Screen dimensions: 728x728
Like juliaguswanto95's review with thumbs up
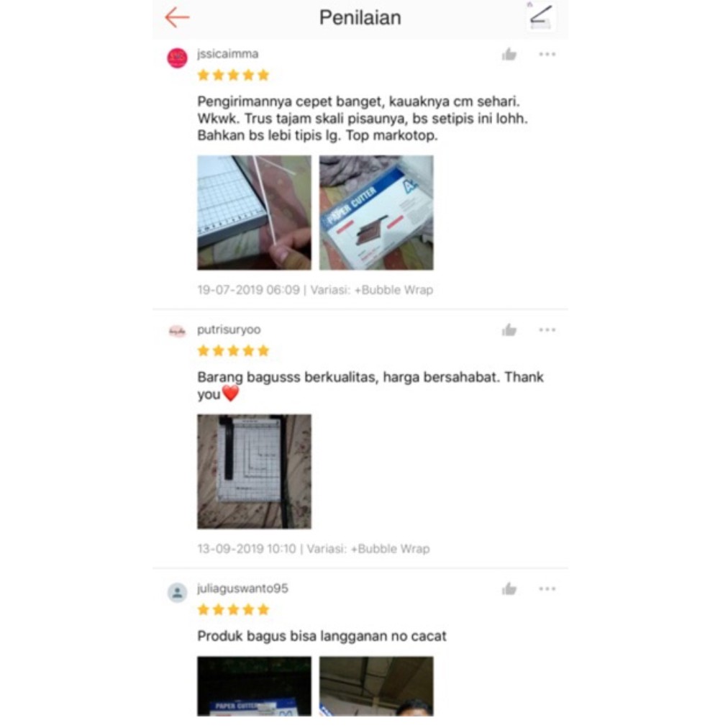[509, 589]
